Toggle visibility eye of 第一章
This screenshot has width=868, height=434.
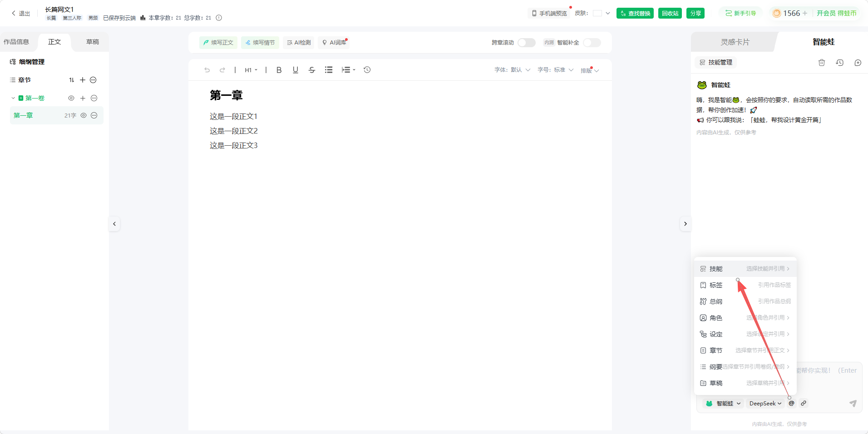coord(84,115)
